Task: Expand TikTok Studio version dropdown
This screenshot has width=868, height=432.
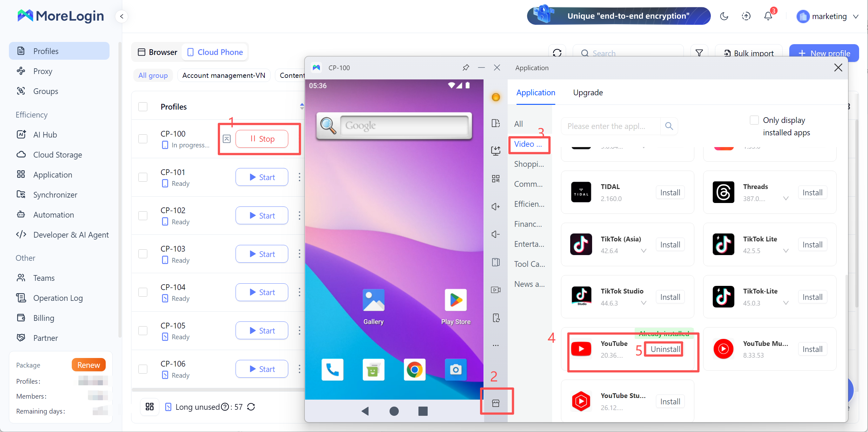Action: [x=643, y=303]
